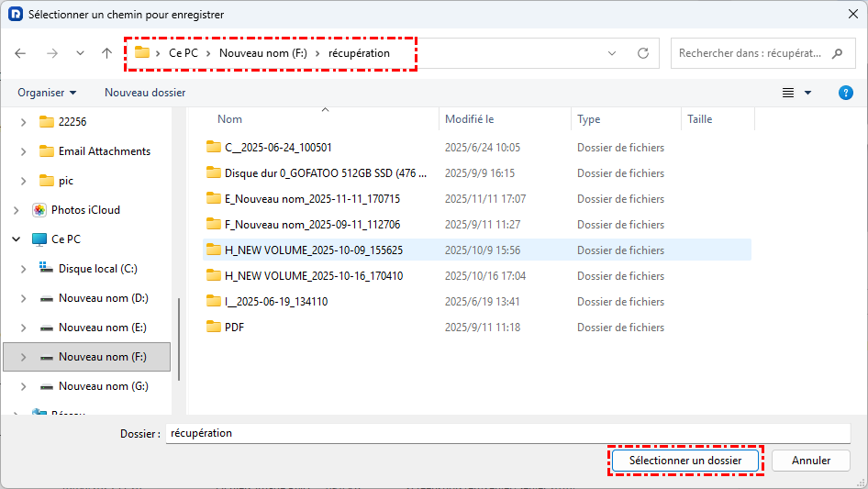Select Disque local (C:) drive

tap(98, 269)
